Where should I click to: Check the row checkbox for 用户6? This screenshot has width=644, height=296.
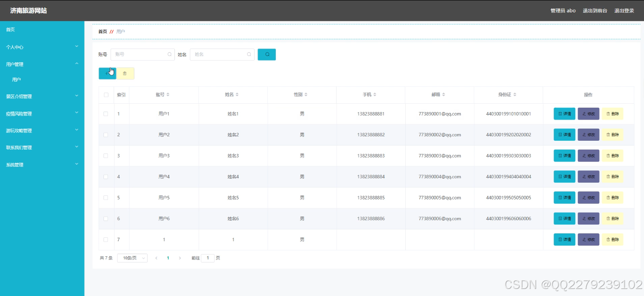pyautogui.click(x=106, y=218)
